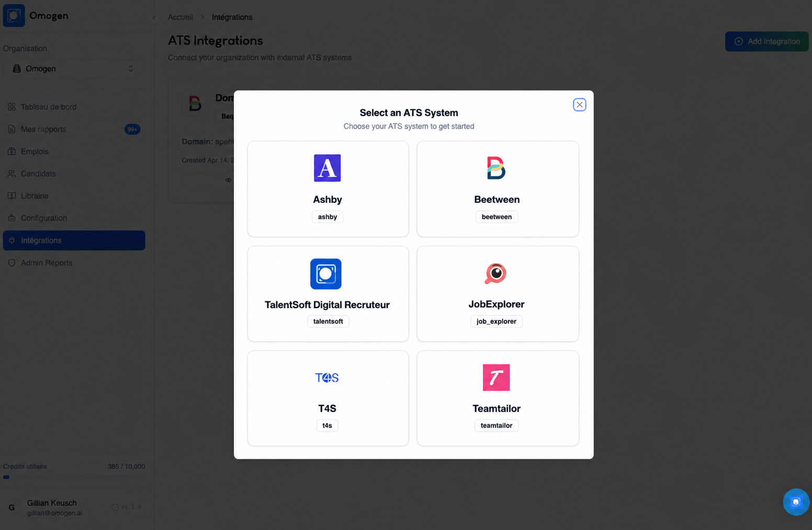Click the JobExplorer card title
The height and width of the screenshot is (530, 812).
497,304
